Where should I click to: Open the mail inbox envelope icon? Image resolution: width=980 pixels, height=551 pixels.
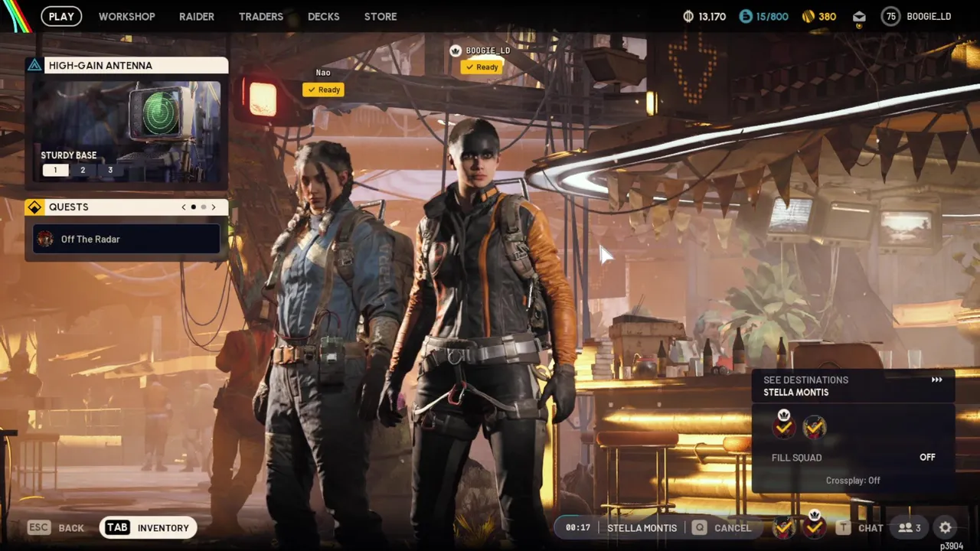[859, 17]
